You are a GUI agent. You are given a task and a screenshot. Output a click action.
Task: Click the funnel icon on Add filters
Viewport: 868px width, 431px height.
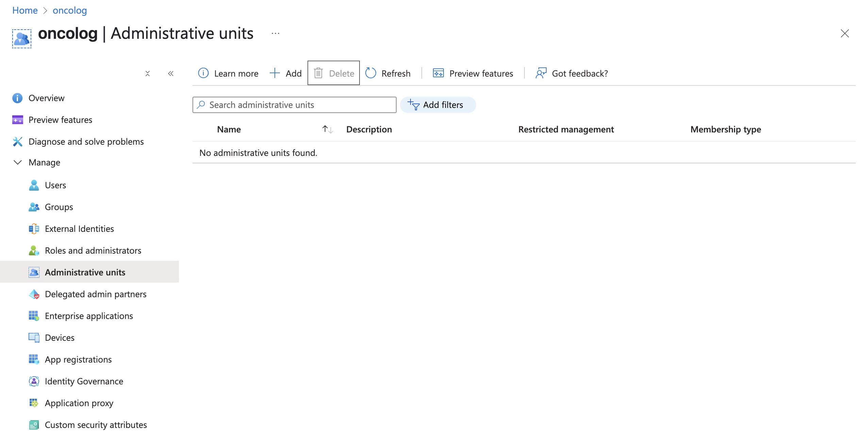[413, 105]
